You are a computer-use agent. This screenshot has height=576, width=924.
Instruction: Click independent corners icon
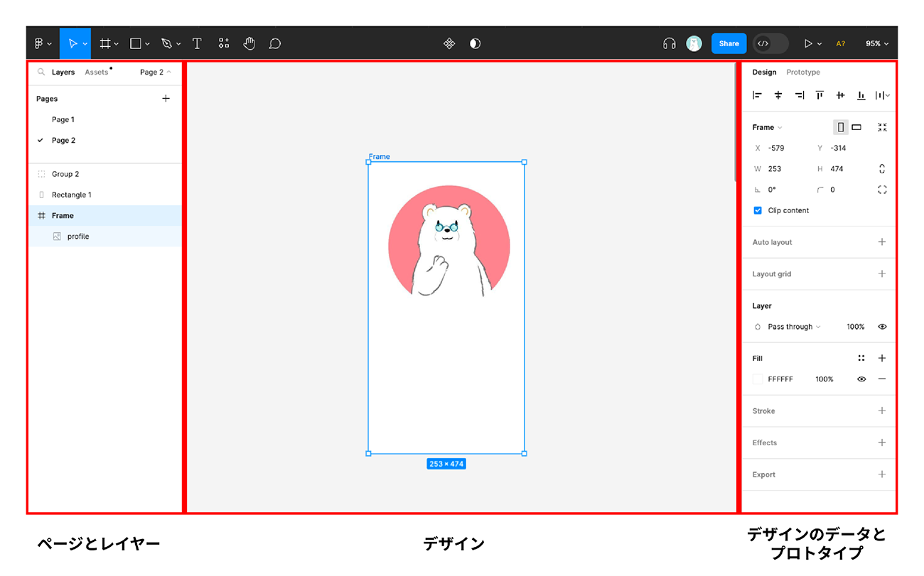882,190
